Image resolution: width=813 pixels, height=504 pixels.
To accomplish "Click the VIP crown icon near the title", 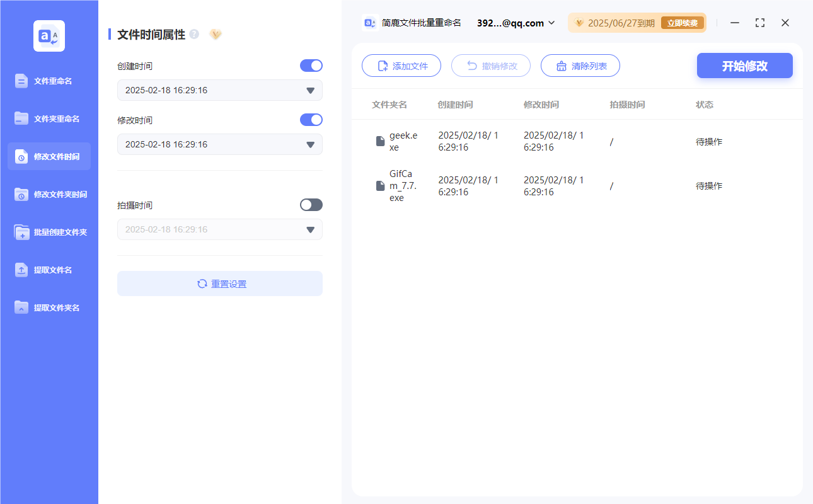I will pyautogui.click(x=216, y=35).
